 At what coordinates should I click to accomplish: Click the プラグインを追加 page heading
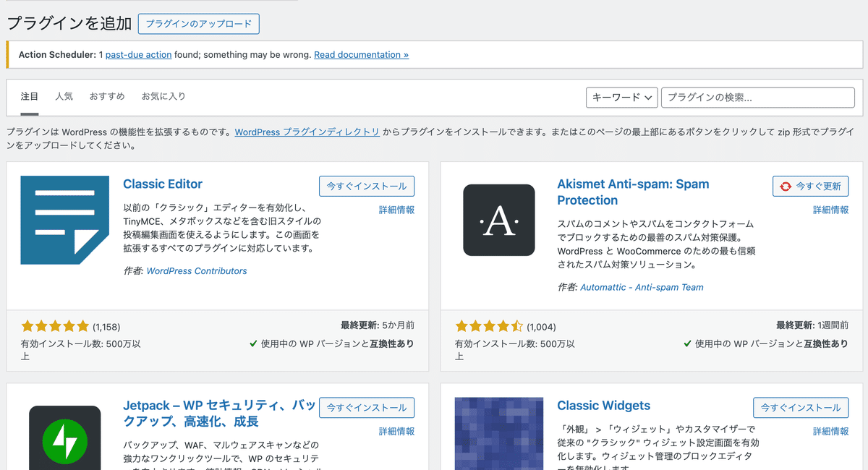tap(69, 23)
